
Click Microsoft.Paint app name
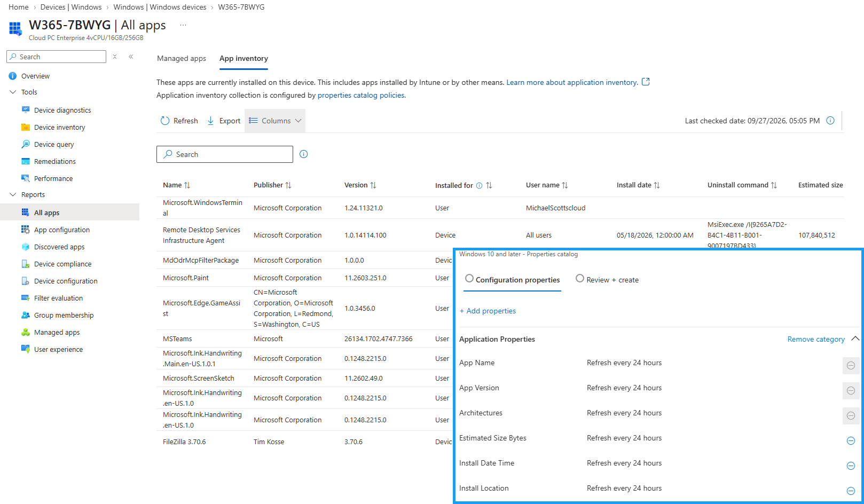[186, 278]
